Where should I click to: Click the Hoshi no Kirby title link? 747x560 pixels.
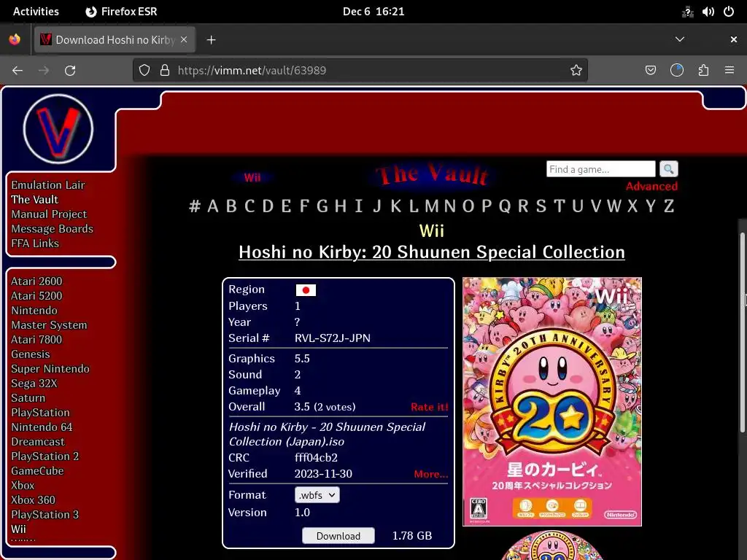(432, 252)
